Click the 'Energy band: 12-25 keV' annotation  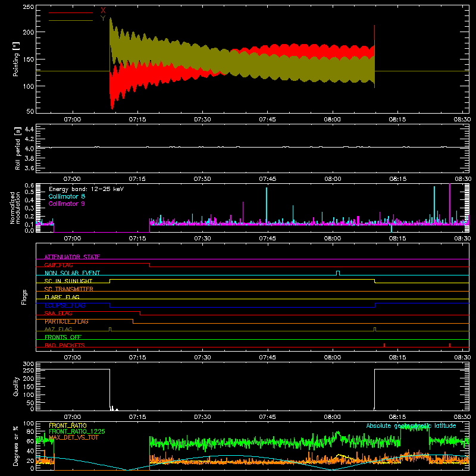pos(86,189)
